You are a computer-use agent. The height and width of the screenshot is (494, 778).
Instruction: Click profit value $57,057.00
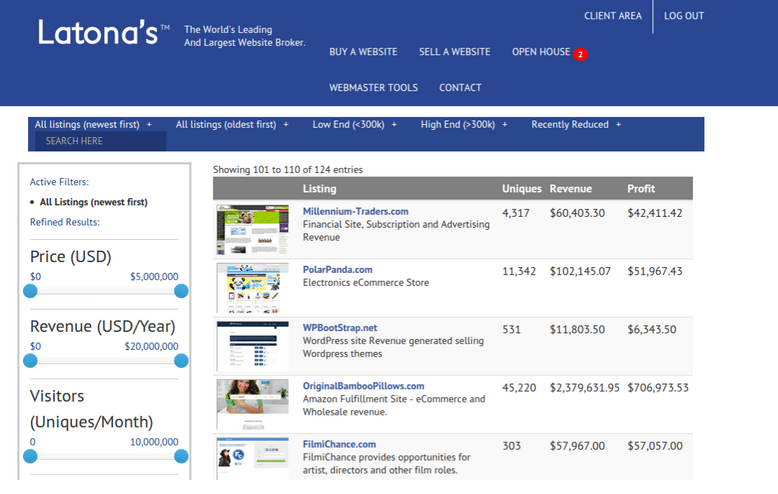[655, 446]
